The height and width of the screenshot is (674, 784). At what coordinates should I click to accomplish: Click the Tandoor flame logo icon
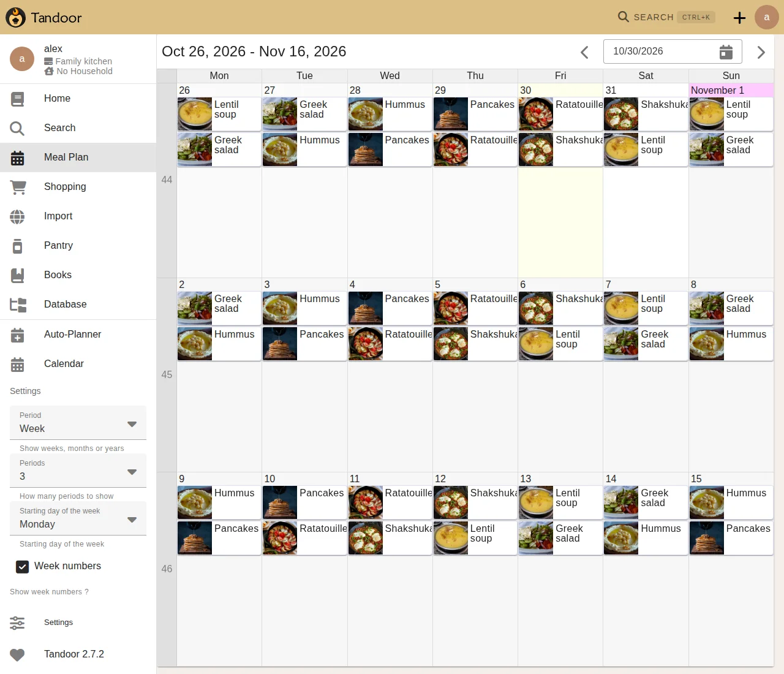15,17
